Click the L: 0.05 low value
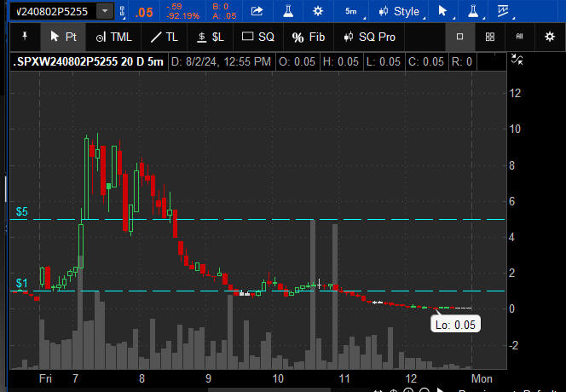This screenshot has width=566, height=392. pos(384,61)
